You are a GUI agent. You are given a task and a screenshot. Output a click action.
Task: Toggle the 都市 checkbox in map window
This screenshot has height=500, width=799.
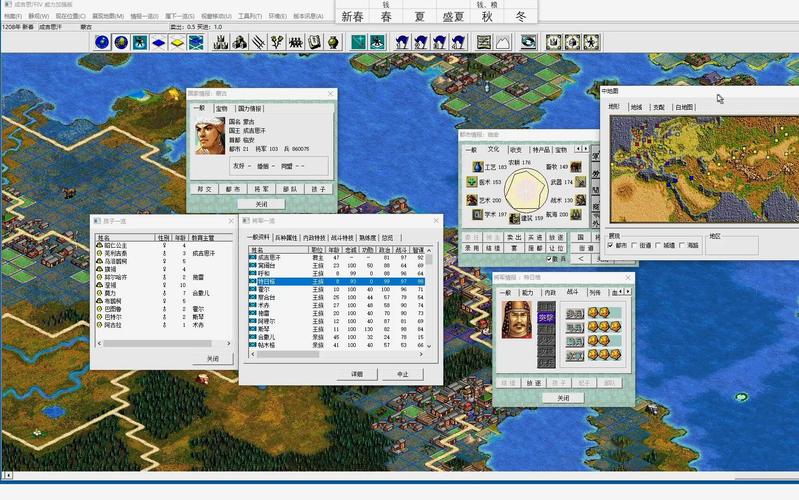pos(611,246)
